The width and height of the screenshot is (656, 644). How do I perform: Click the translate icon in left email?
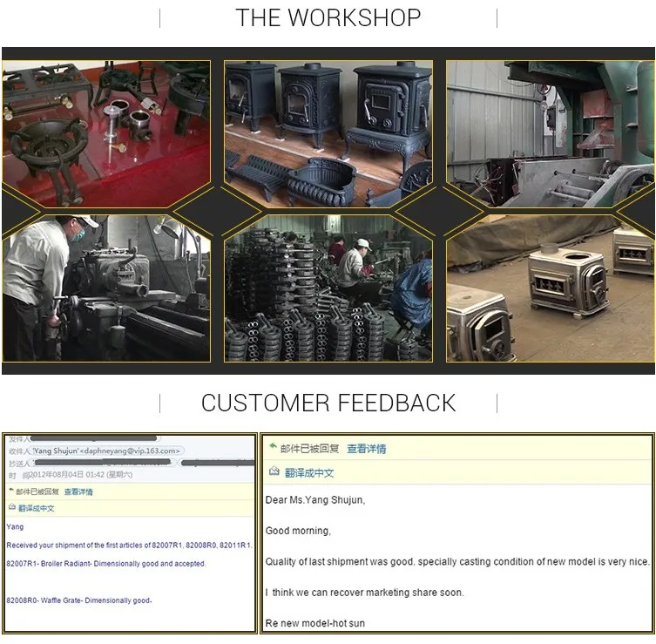tap(10, 507)
